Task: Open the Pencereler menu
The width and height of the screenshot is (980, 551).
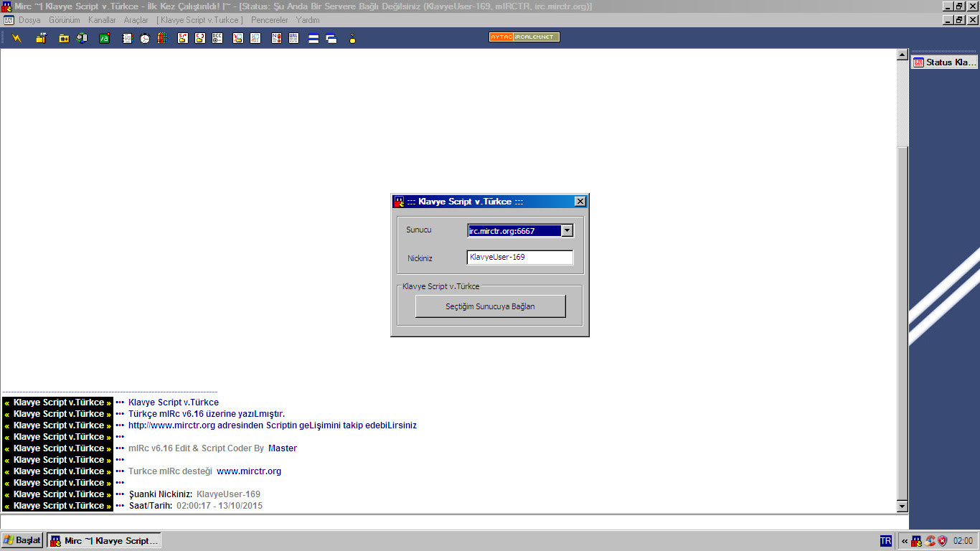Action: [x=270, y=20]
